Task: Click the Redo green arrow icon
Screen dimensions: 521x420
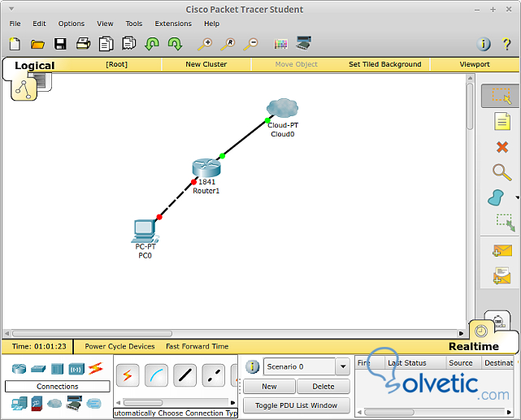Action: 175,44
